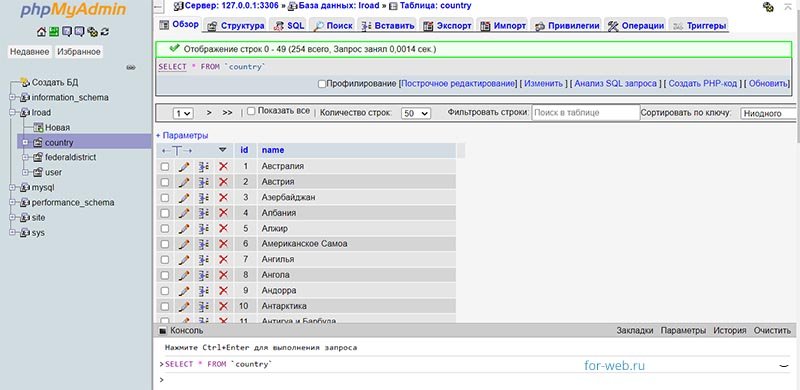Open the Поиск tab
The image size is (800, 390).
click(333, 26)
